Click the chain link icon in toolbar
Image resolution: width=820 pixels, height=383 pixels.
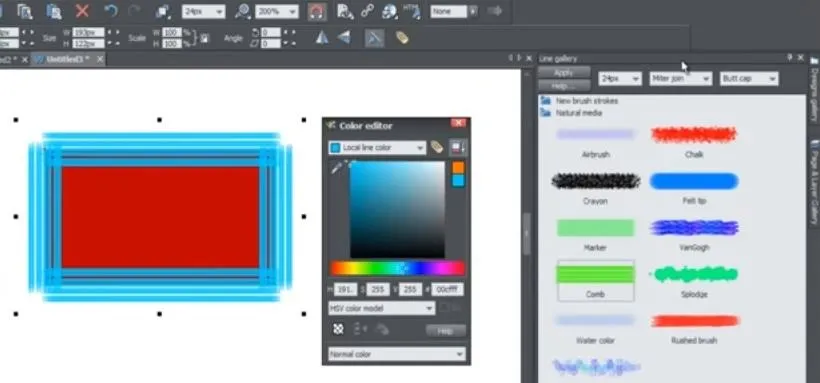point(367,11)
